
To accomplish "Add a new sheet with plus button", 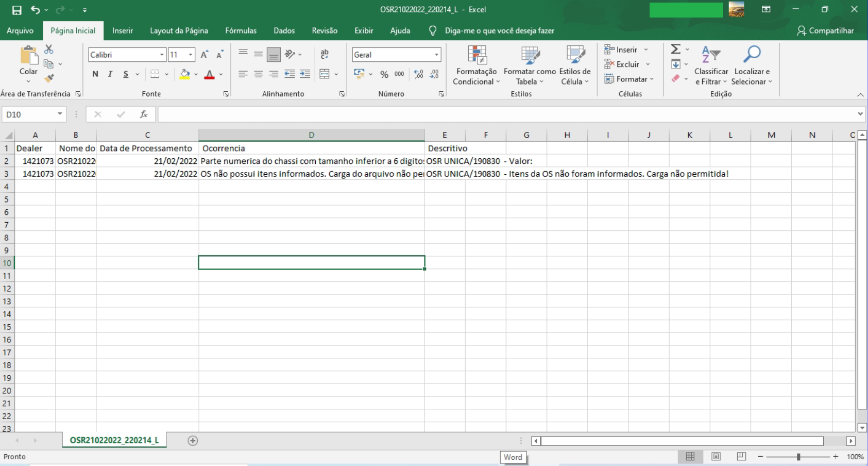I will point(193,441).
